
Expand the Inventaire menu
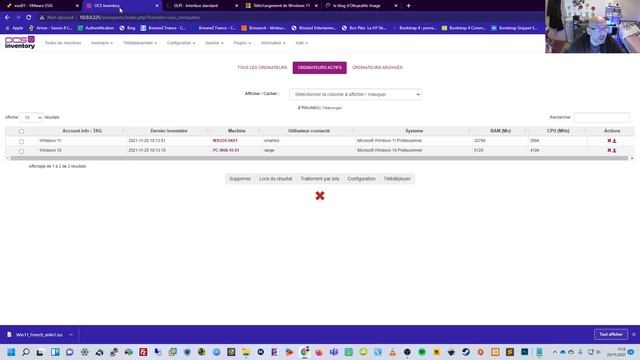(x=102, y=43)
